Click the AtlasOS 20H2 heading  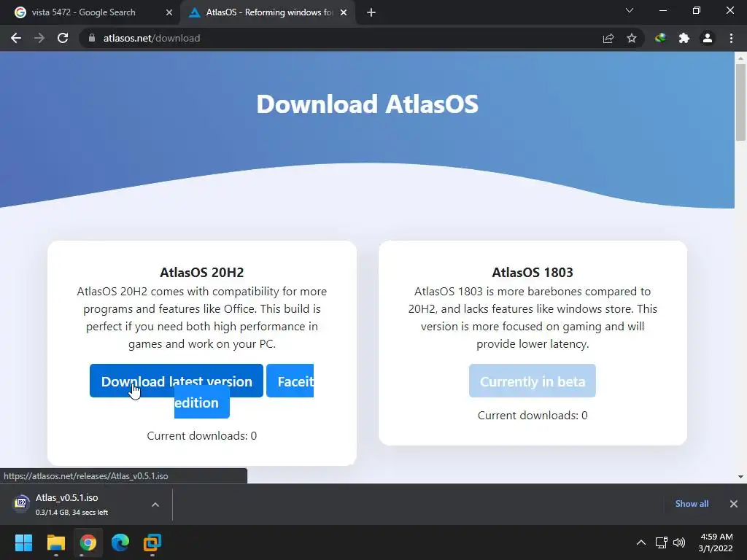(x=202, y=273)
